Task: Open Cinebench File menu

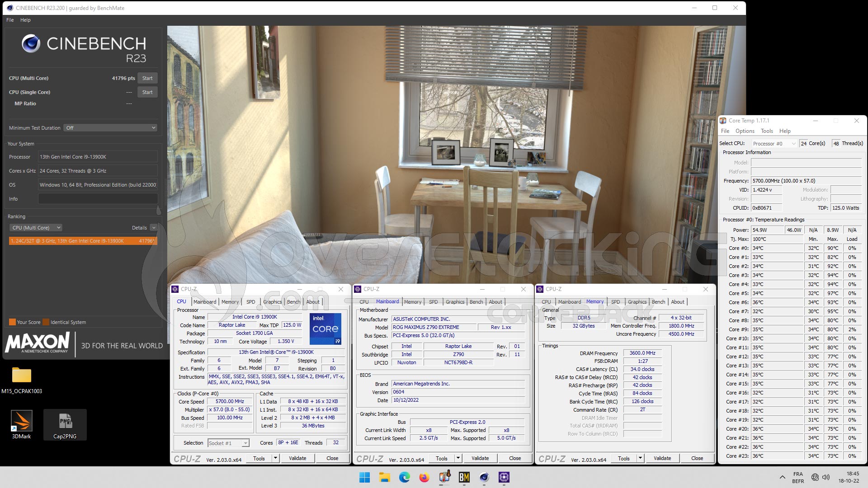Action: click(x=10, y=20)
